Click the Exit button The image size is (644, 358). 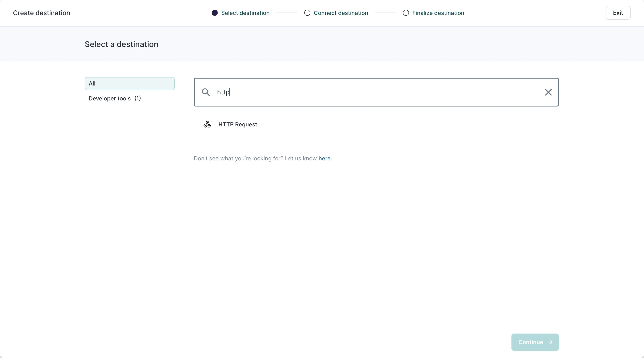tap(618, 13)
